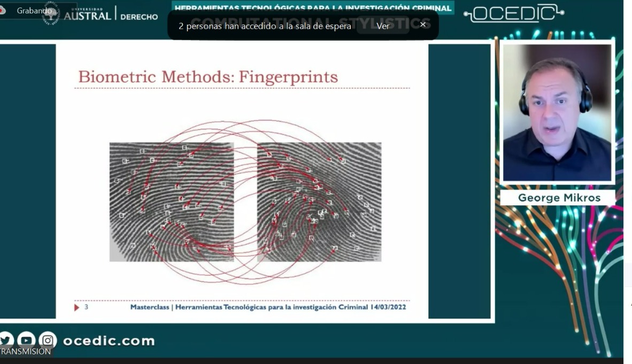Viewport: 632px width, 364px height.
Task: Click the Biometric Methods: Fingerprints slide title
Action: pyautogui.click(x=208, y=77)
